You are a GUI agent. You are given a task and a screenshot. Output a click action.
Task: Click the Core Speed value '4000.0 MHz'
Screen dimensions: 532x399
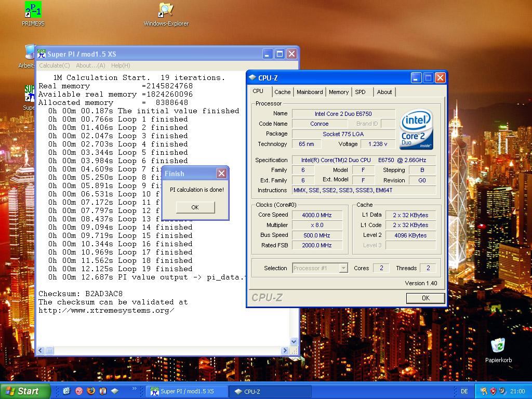pos(317,215)
